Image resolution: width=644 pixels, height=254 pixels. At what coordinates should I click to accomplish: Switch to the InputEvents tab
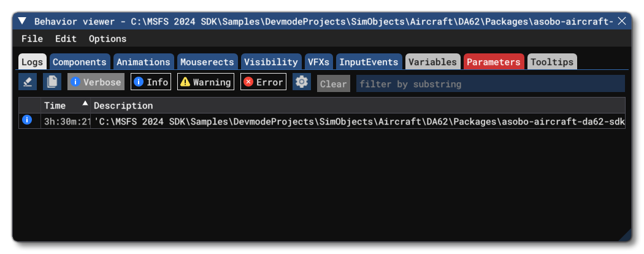point(369,62)
